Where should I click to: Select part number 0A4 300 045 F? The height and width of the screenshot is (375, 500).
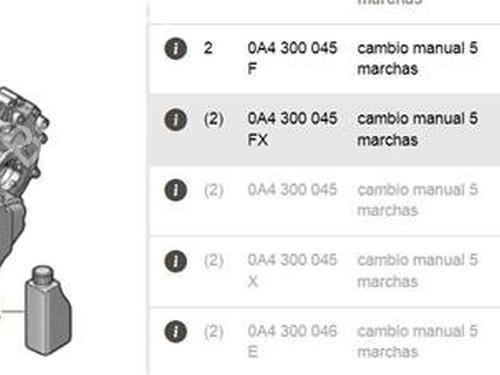pos(292,58)
